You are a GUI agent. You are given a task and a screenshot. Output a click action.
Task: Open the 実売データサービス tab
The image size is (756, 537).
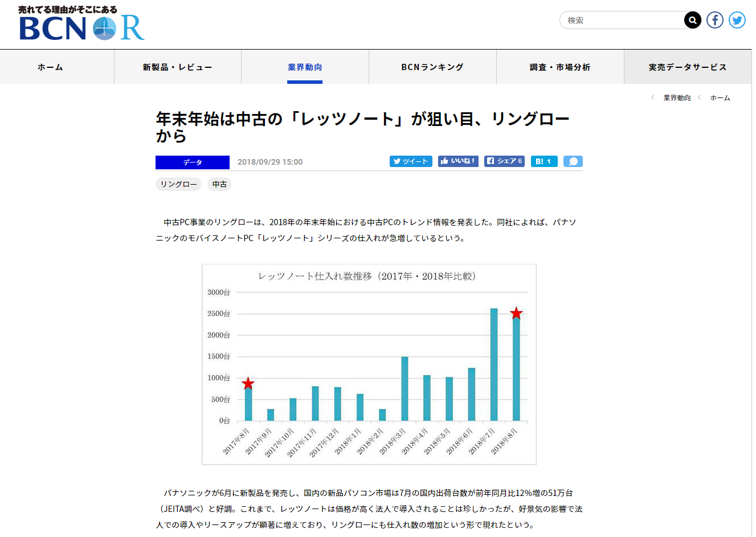(x=688, y=67)
